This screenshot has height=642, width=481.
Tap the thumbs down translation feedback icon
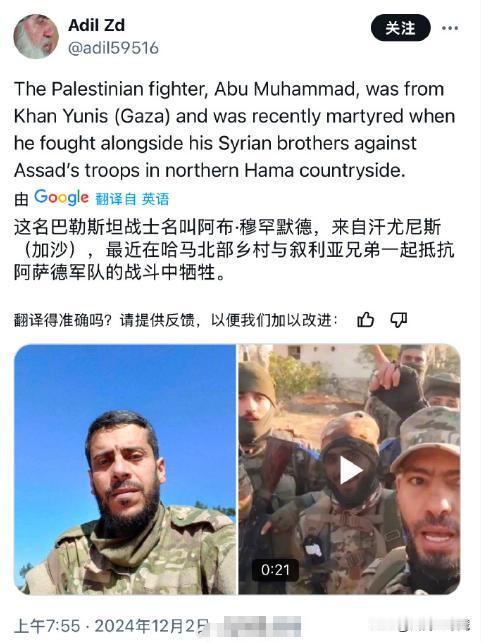(x=398, y=320)
